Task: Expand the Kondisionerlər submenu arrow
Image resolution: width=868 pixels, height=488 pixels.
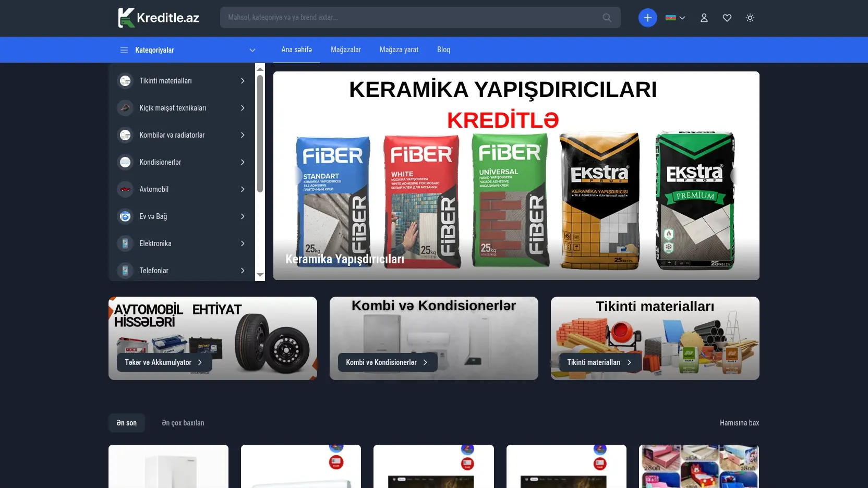Action: click(243, 162)
